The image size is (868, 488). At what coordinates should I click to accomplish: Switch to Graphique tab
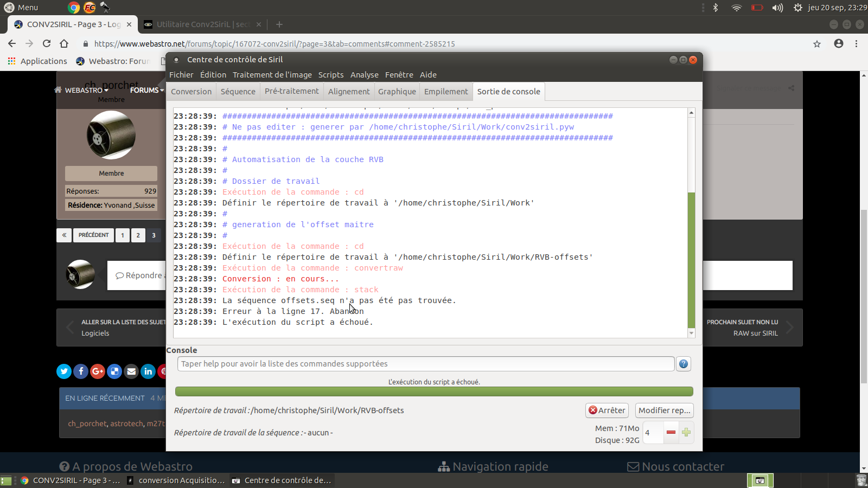coord(397,92)
